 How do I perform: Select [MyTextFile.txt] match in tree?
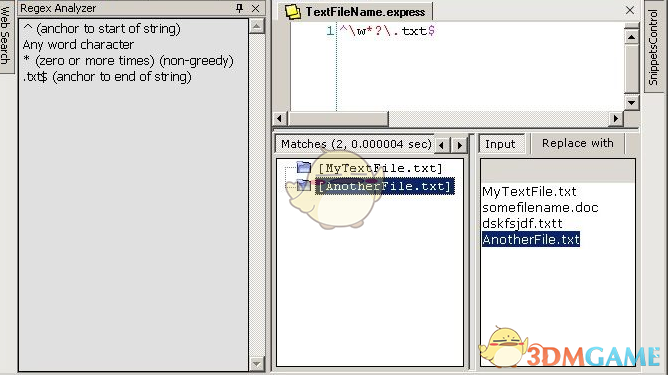[380, 168]
